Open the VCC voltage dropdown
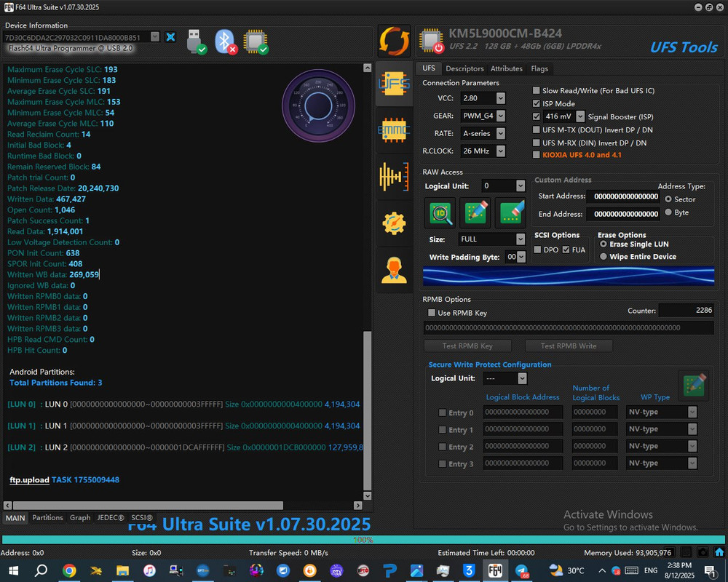Screen dimensions: 728x582 (x=501, y=98)
